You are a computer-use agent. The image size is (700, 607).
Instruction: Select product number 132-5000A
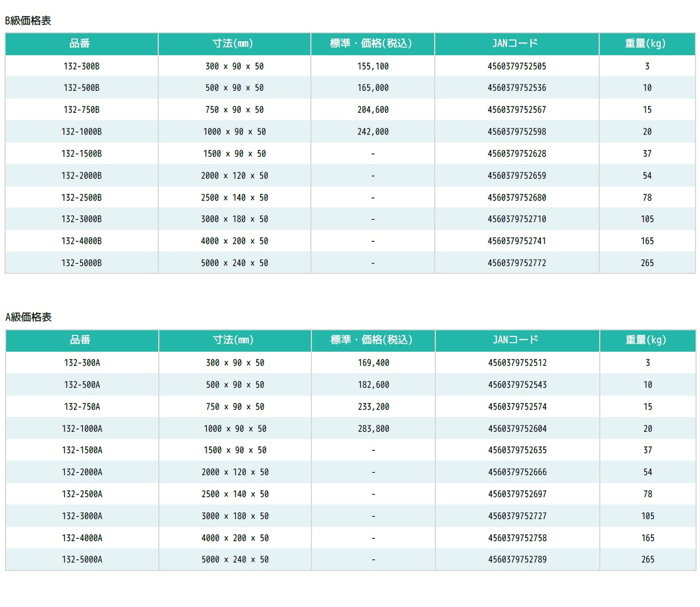point(82,560)
